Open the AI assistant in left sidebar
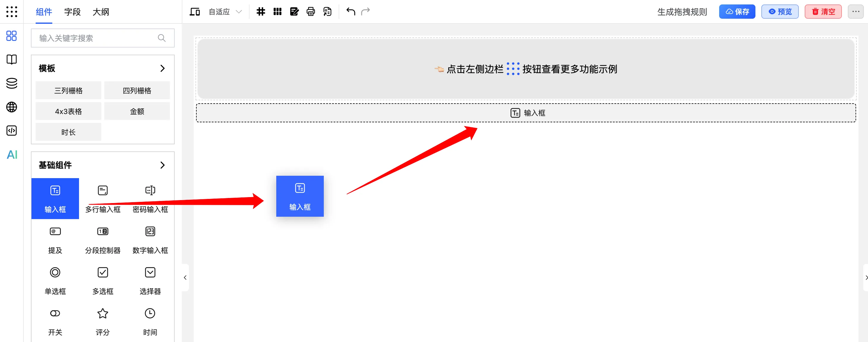The width and height of the screenshot is (868, 342). click(12, 154)
